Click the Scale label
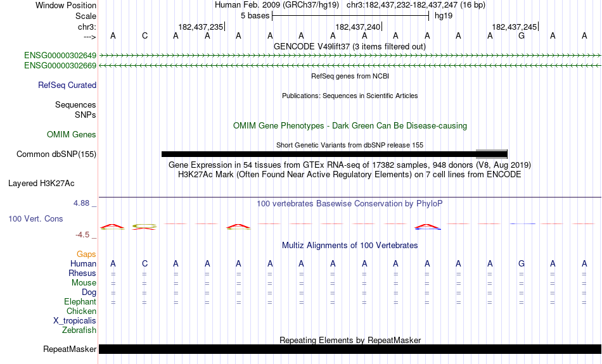 86,16
